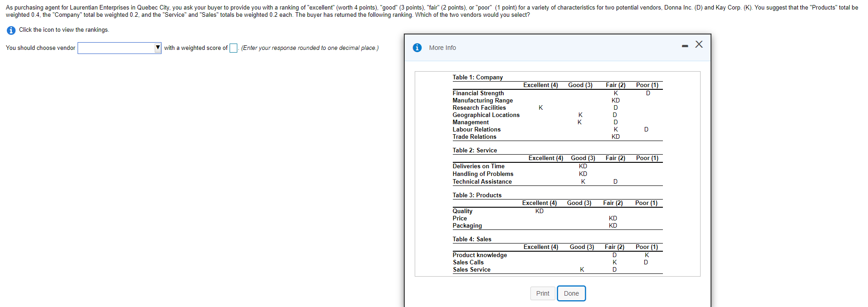Screen dimensions: 868x307
Task: Click the 'Manufacturing Range' row label
Action: tap(483, 101)
